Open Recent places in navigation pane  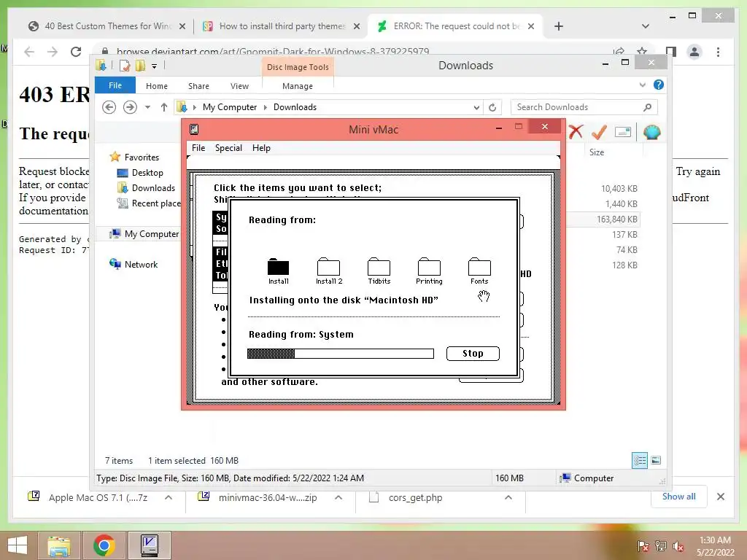click(149, 203)
